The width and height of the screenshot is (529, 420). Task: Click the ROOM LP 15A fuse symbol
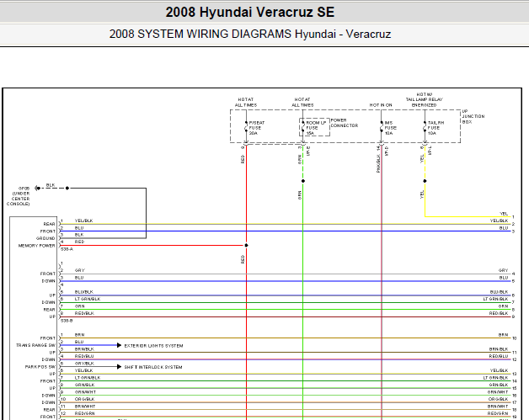(x=303, y=128)
